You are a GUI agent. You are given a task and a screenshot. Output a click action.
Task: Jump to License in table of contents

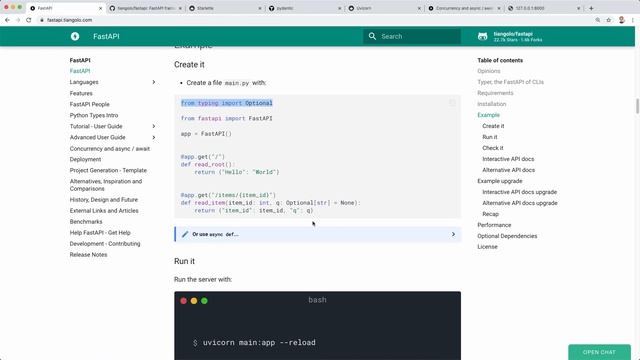(487, 247)
